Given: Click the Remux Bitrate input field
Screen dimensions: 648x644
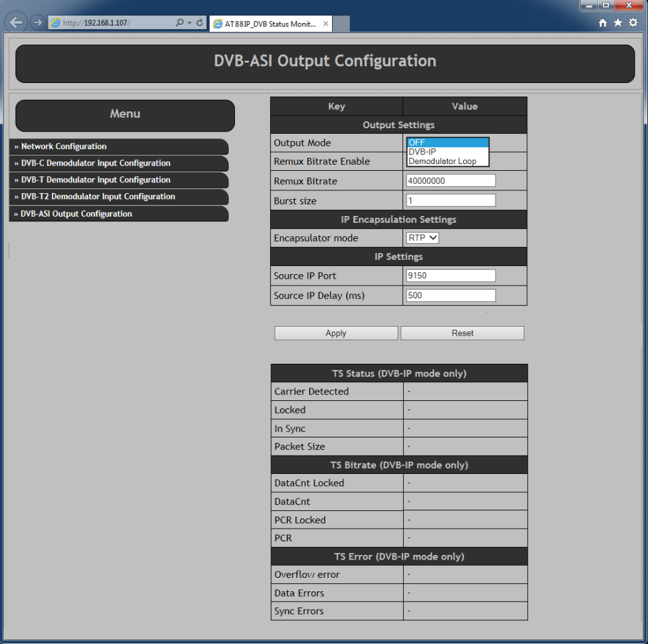Looking at the screenshot, I should pyautogui.click(x=451, y=181).
